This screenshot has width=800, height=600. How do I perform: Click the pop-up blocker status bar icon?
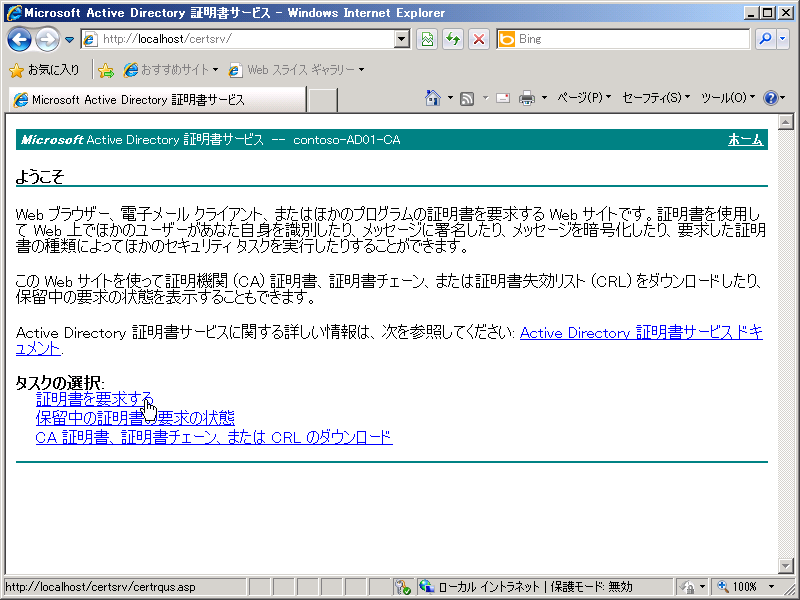coord(403,587)
